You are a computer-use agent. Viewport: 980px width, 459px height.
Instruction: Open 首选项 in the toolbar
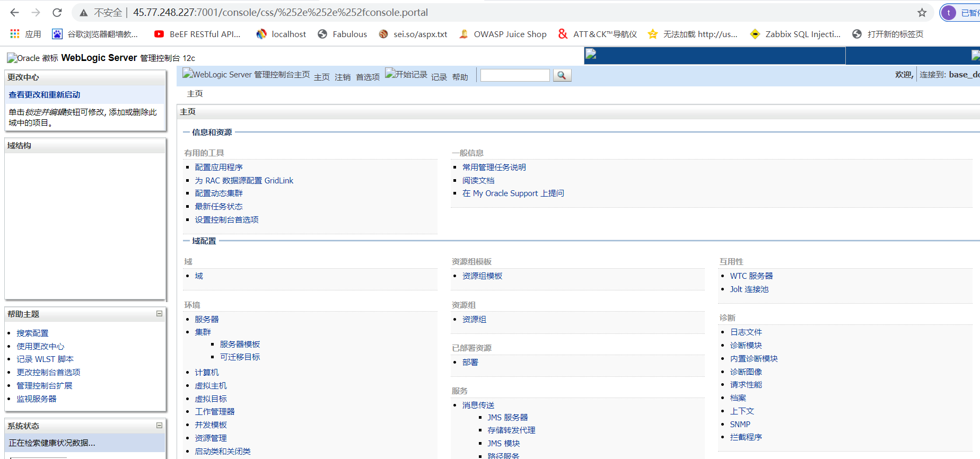coord(368,77)
